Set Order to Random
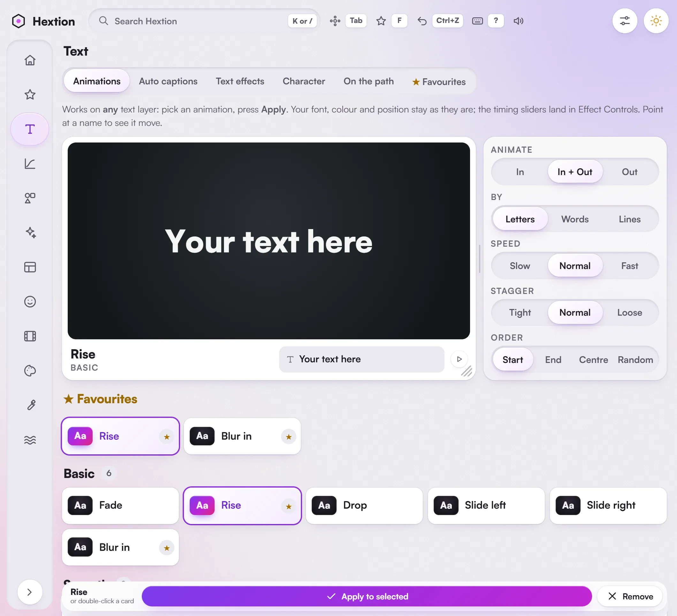Image resolution: width=677 pixels, height=616 pixels. coord(635,359)
